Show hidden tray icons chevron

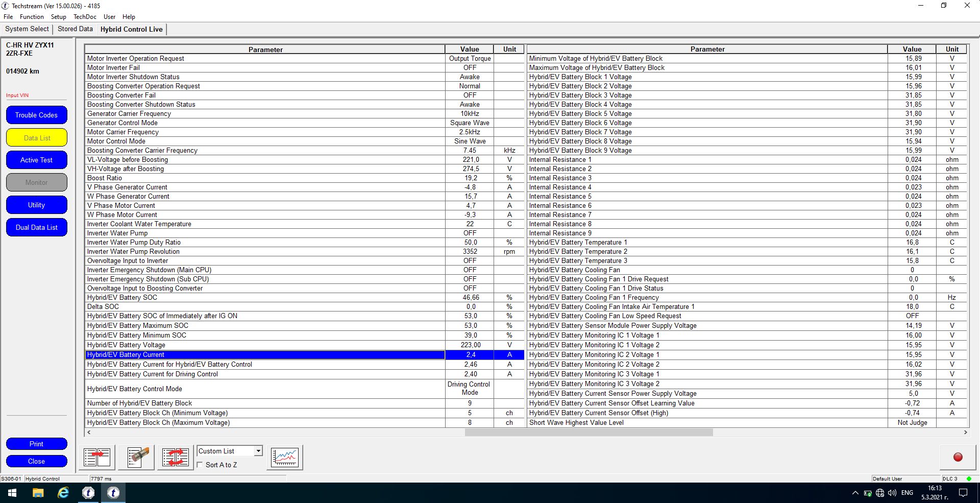855,493
